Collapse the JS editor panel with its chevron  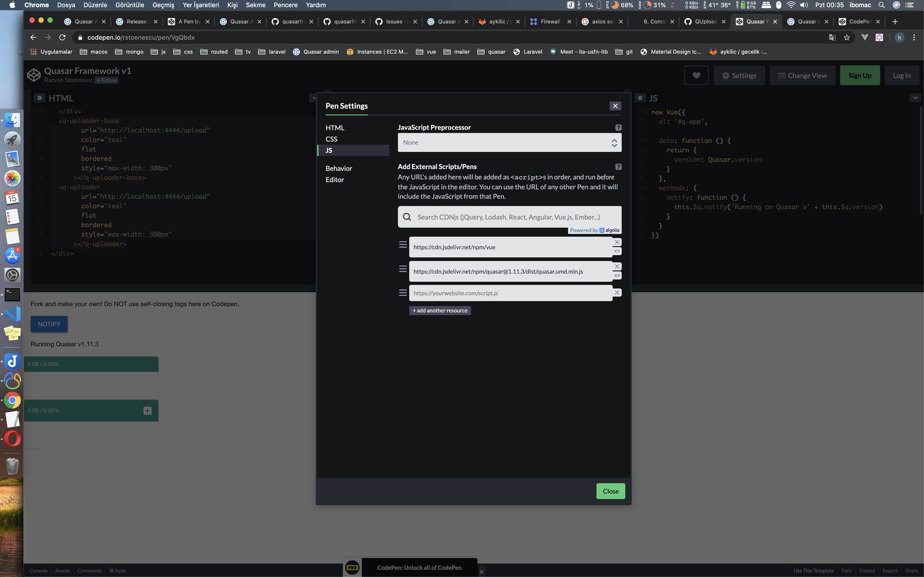[916, 98]
